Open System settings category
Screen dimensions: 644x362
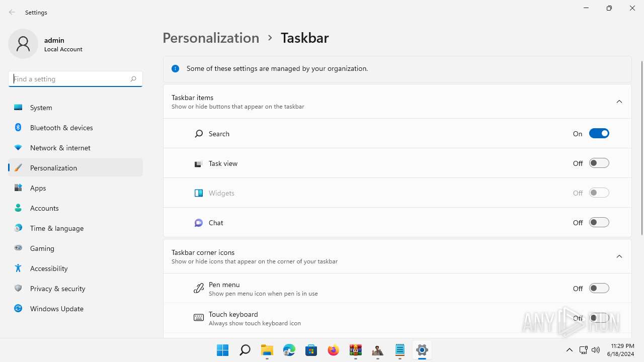(x=75, y=108)
